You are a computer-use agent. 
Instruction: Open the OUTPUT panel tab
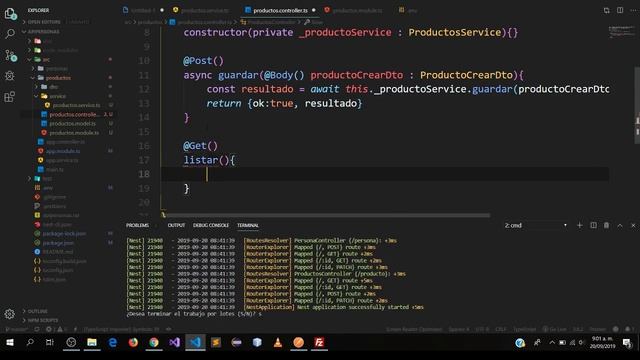(x=176, y=225)
